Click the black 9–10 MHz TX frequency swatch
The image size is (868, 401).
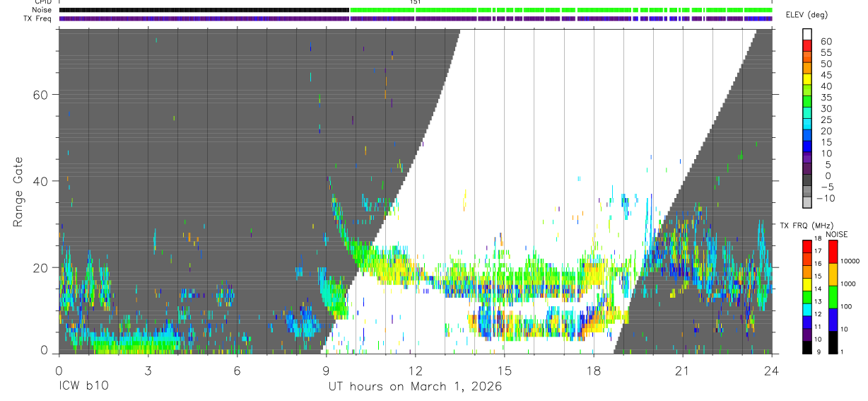(808, 347)
